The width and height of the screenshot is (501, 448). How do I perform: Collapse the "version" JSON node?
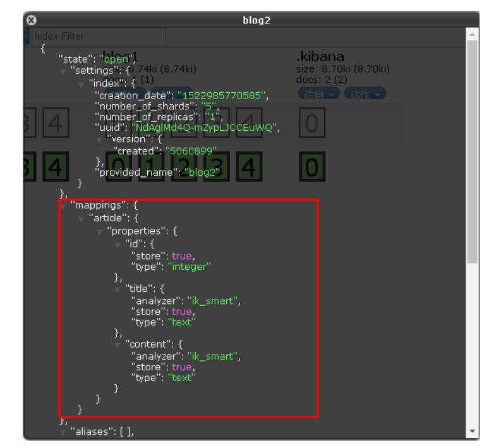99,140
